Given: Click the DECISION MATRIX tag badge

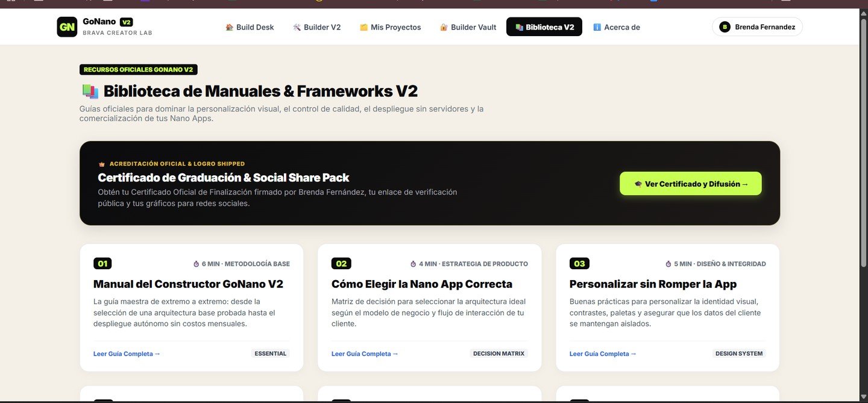Looking at the screenshot, I should click(499, 354).
